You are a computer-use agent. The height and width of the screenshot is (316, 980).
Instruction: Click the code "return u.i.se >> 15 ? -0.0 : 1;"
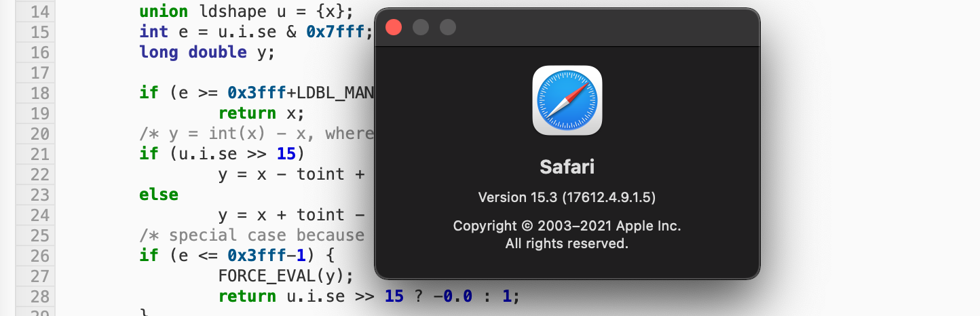(x=369, y=296)
